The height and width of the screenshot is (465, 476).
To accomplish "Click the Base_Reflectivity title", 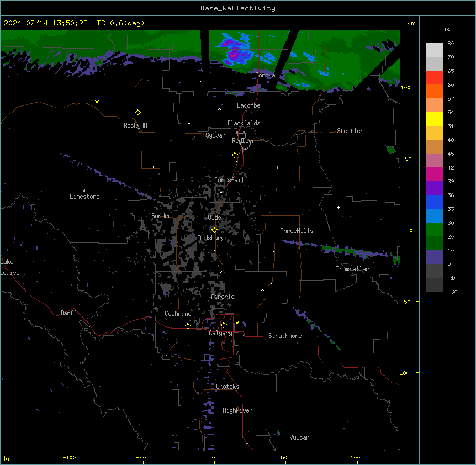I will (x=238, y=8).
